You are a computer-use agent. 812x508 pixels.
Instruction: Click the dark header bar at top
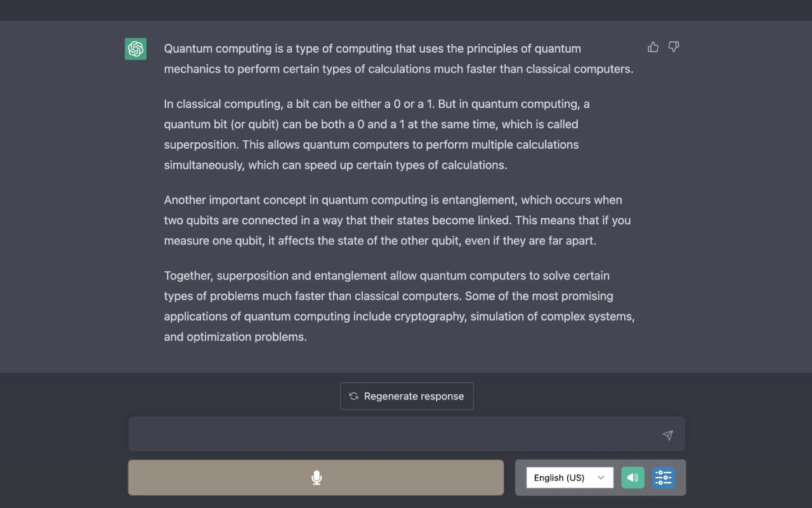[x=406, y=10]
